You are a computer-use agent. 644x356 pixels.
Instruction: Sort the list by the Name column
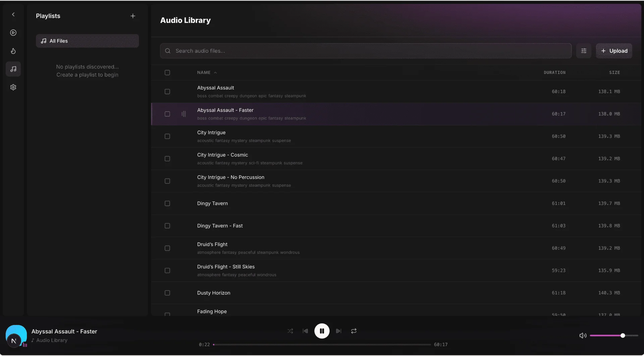[x=204, y=73]
